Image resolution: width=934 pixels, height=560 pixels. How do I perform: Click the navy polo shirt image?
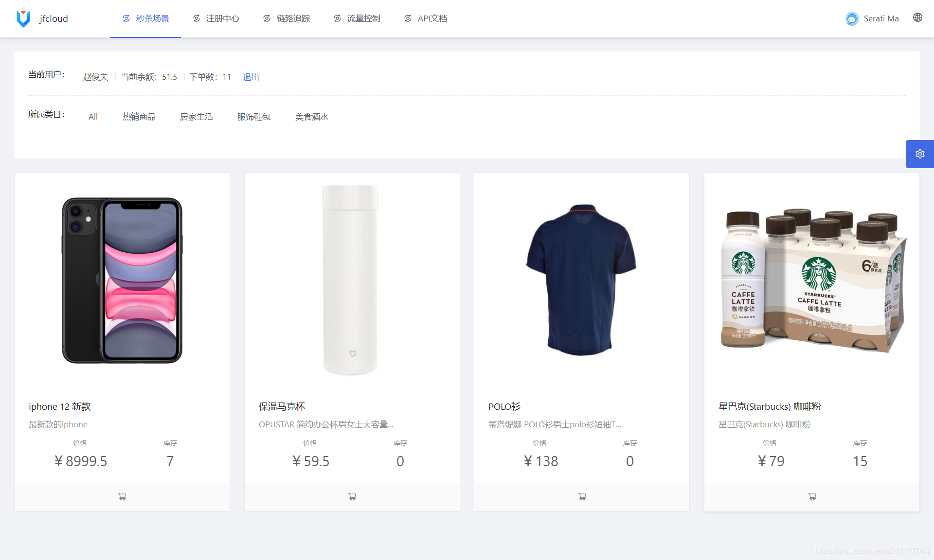(581, 280)
